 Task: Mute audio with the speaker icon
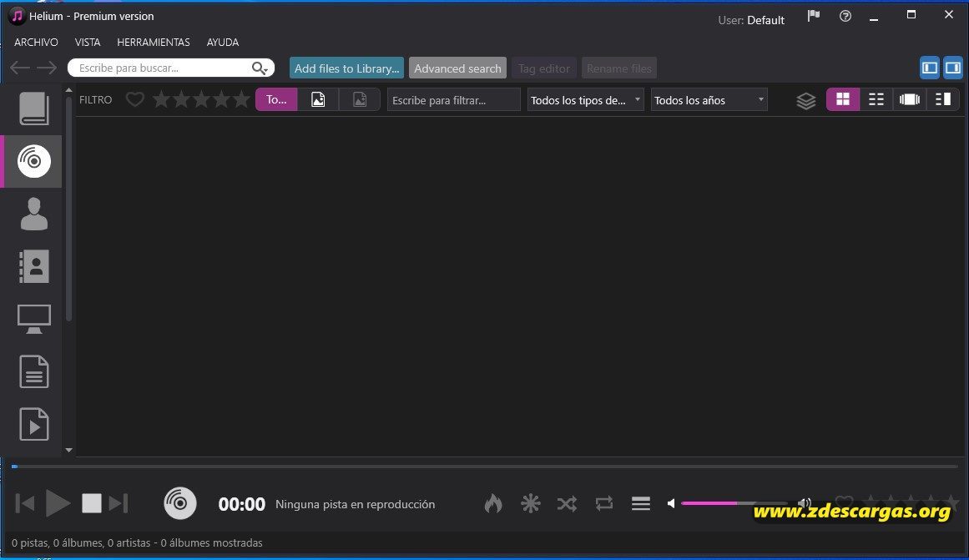(671, 504)
